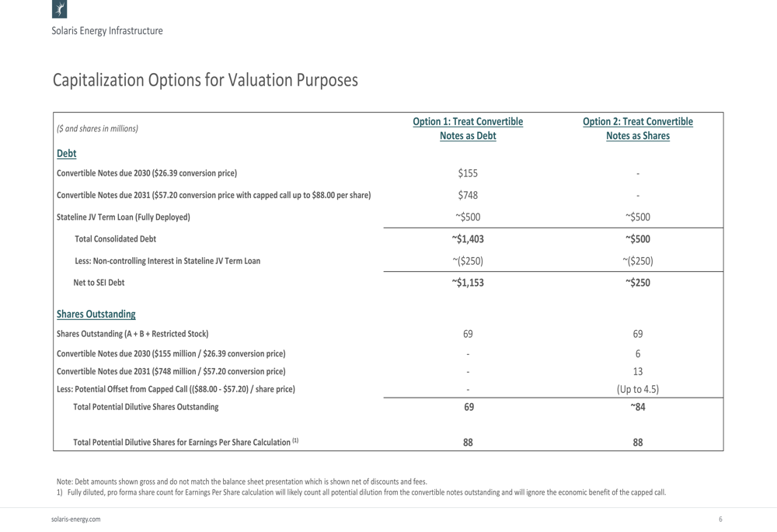The height and width of the screenshot is (532, 777).
Task: Click the underlined Debt section heading
Action: pyautogui.click(x=67, y=154)
